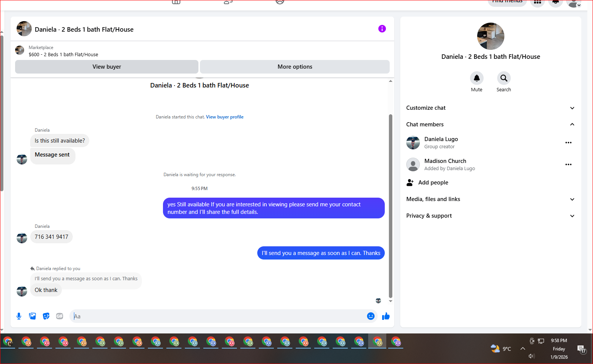Expand Media, files and links section
This screenshot has width=593, height=364.
[490, 199]
